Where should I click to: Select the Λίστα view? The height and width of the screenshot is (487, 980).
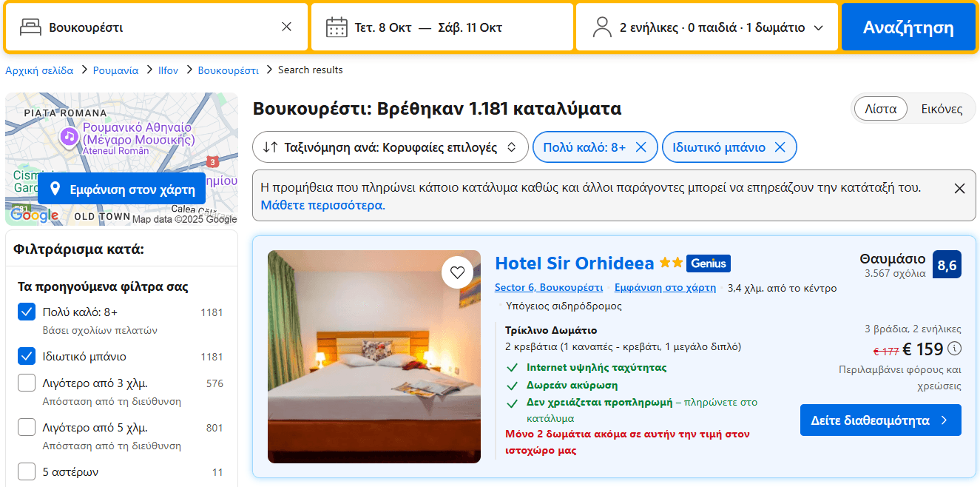pyautogui.click(x=880, y=109)
